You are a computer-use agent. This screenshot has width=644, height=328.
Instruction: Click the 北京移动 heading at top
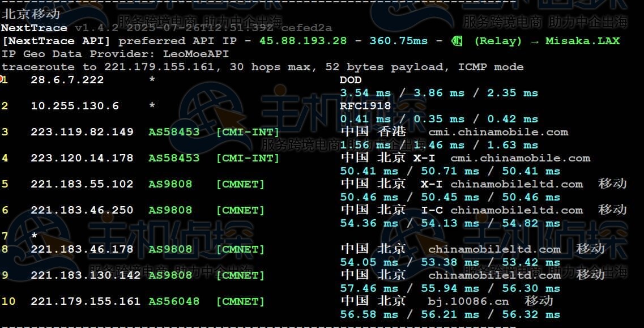click(x=31, y=14)
